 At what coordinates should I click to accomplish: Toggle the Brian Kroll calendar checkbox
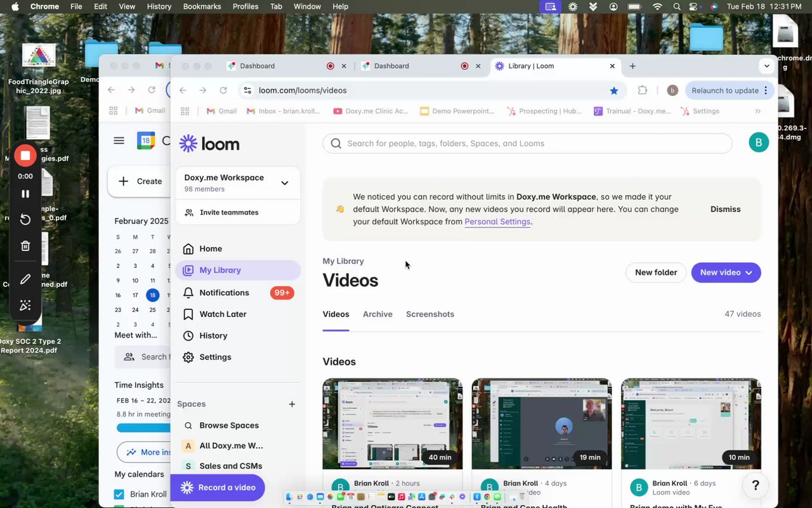click(x=119, y=494)
